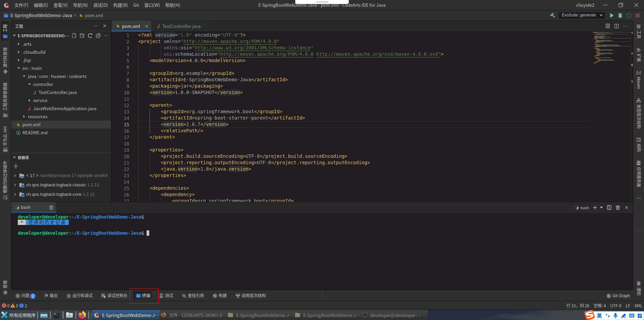Viewport: 644px width, 320px height.
Task: Kill terminal using right toolbar trash icon
Action: (x=618, y=208)
